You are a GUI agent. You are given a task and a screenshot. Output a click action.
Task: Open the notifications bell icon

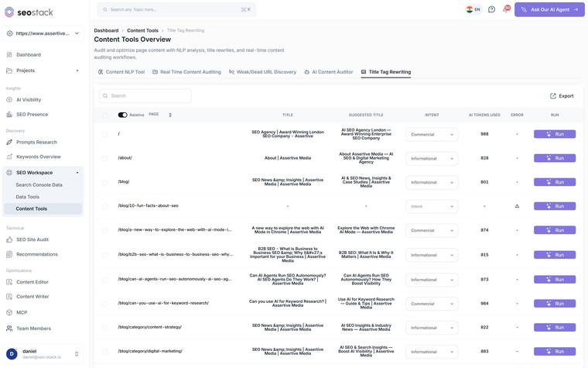(505, 10)
